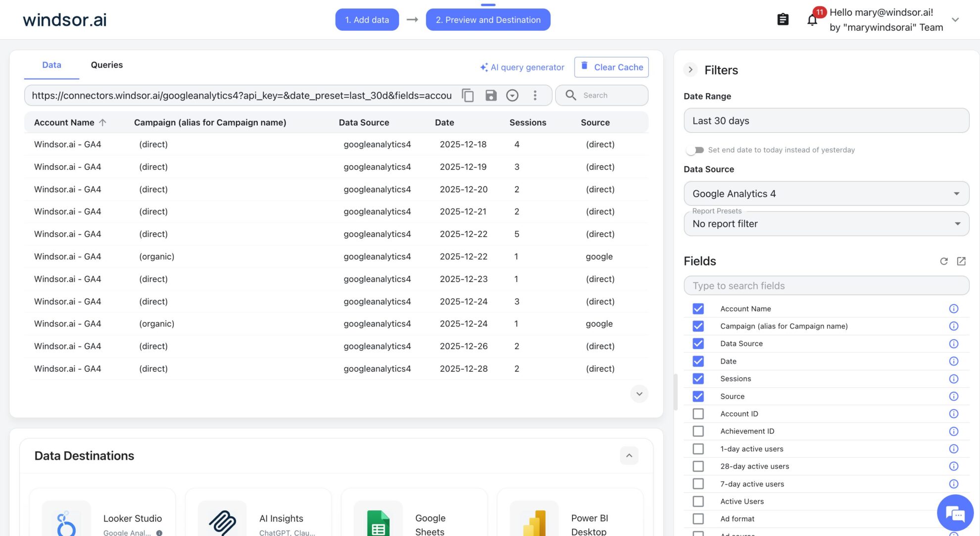Open Fields in external view icon

pyautogui.click(x=961, y=261)
